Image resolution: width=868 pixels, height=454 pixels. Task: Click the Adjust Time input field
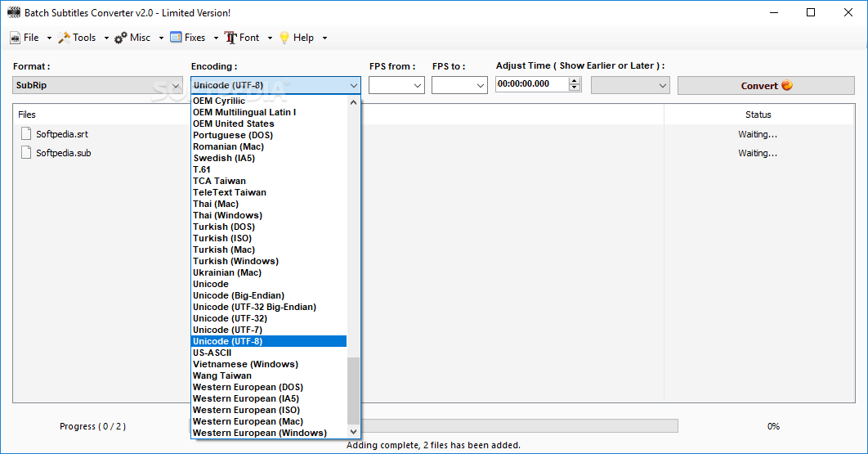[x=532, y=83]
